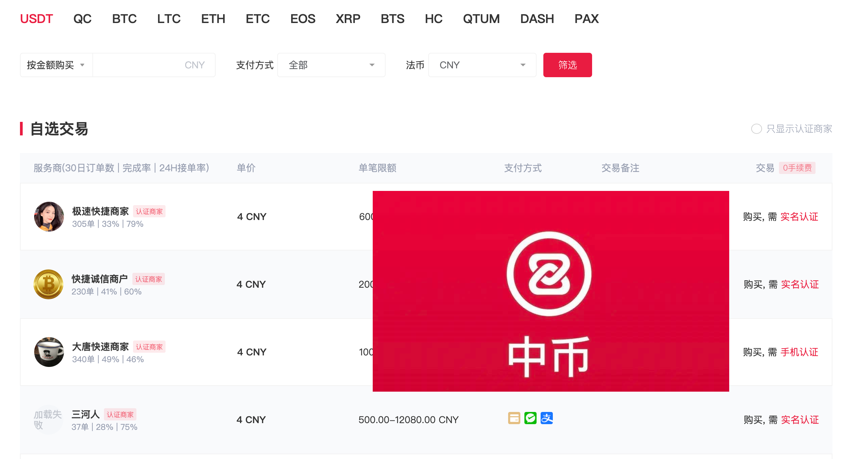Open 实名认证 link for 三河人 row
The height and width of the screenshot is (459, 868).
[800, 419]
